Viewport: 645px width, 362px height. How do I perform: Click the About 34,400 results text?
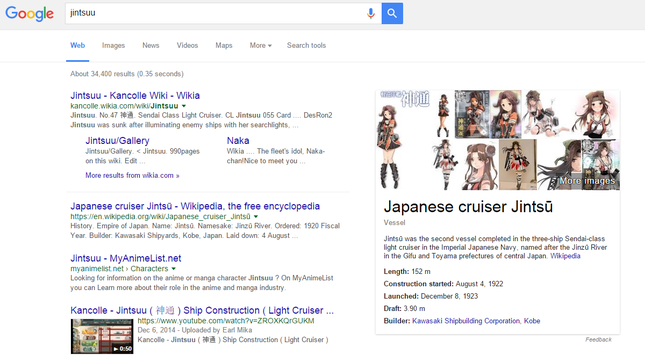coord(127,74)
